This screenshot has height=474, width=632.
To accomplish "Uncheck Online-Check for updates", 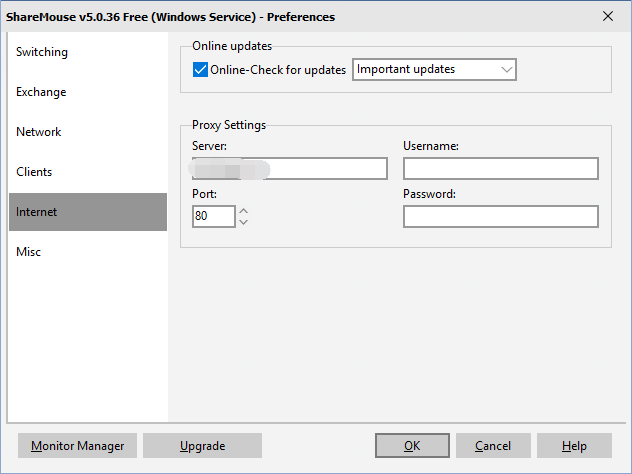I will pos(200,70).
